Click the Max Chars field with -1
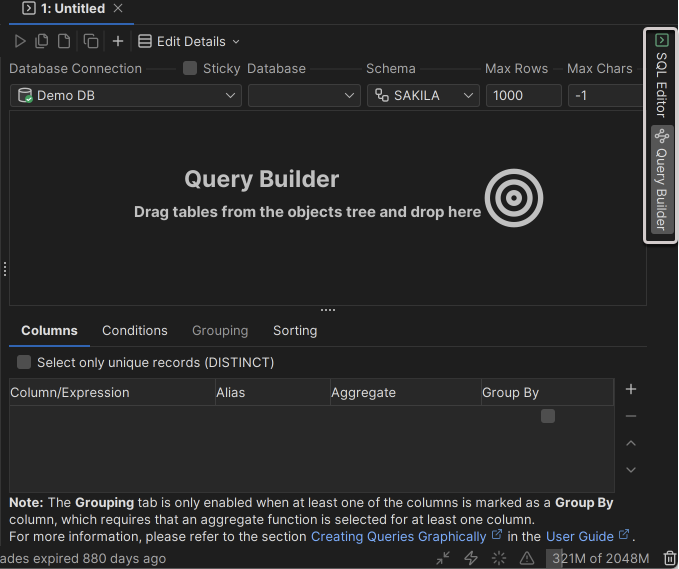 click(605, 96)
